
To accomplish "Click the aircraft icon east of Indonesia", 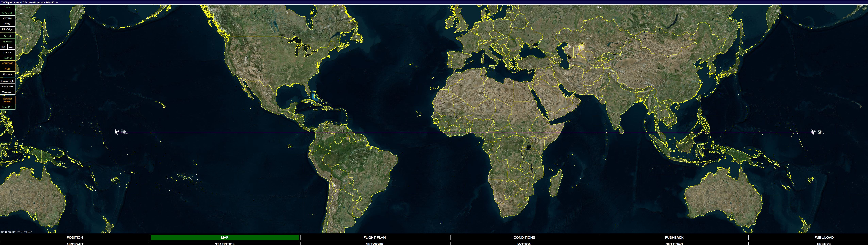I will (x=813, y=132).
